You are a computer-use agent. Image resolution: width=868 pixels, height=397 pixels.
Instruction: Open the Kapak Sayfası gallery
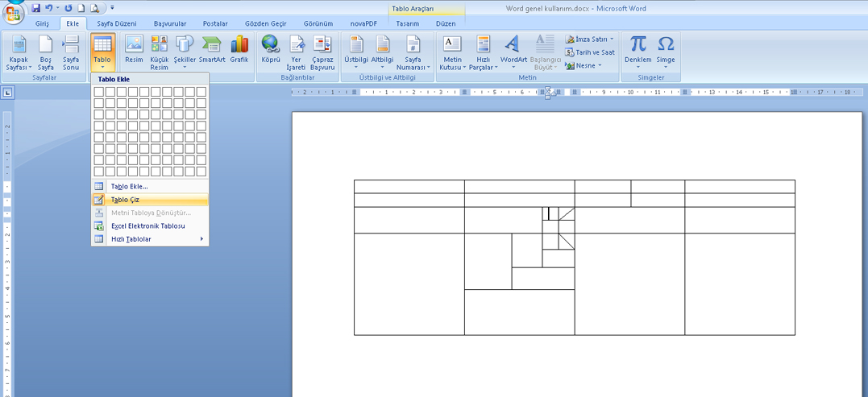tap(19, 53)
